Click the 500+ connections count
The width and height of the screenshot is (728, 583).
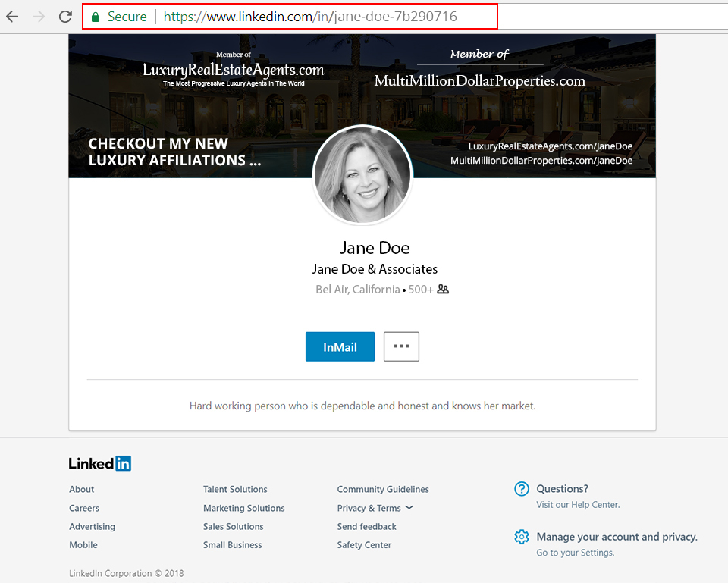point(421,290)
